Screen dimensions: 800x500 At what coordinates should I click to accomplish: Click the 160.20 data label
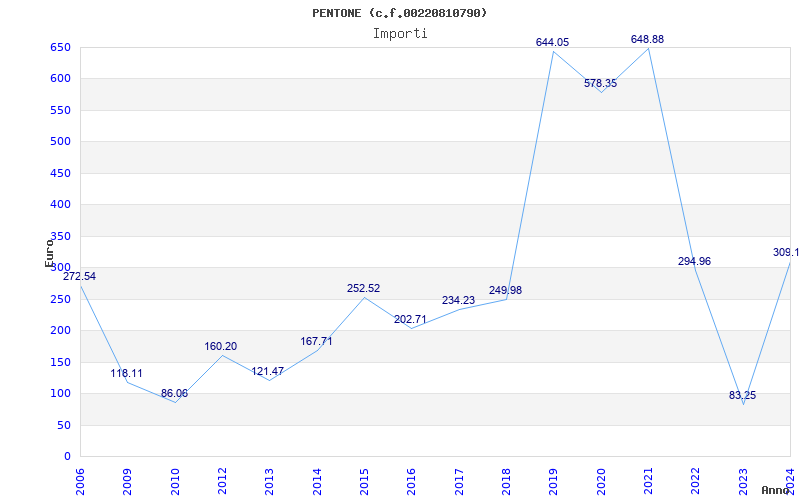coord(221,346)
